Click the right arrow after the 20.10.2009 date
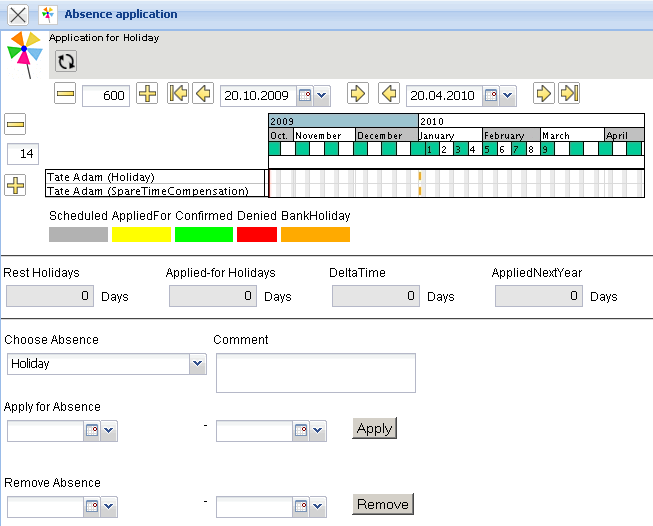 pos(357,94)
